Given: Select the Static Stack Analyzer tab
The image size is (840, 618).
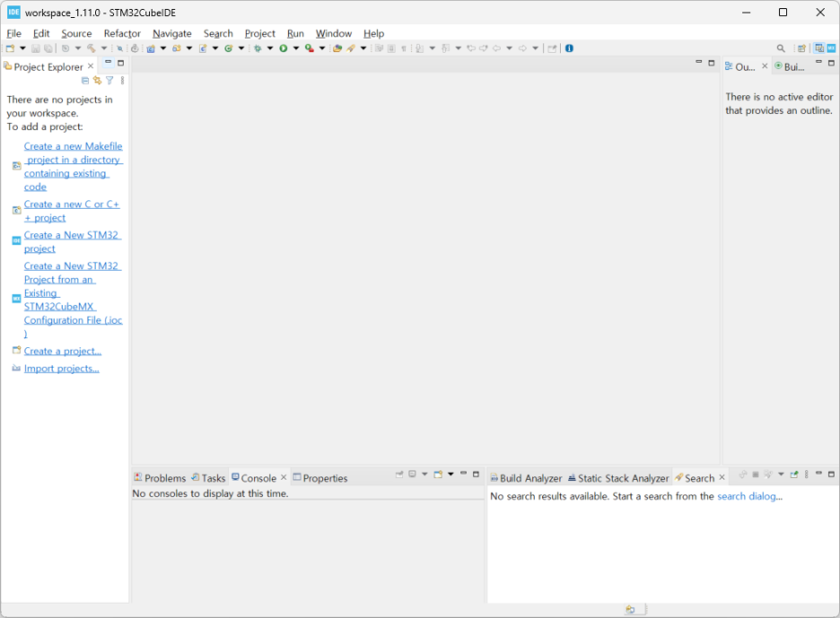Looking at the screenshot, I should tap(618, 478).
